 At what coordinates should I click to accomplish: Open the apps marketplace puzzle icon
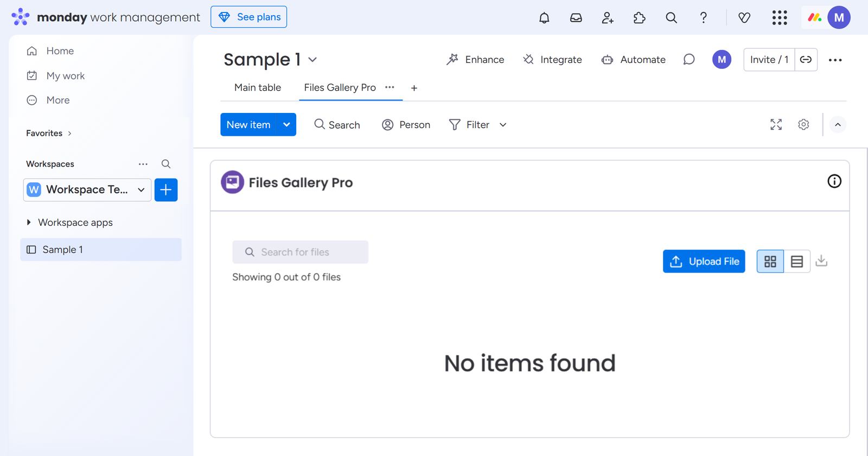[640, 18]
